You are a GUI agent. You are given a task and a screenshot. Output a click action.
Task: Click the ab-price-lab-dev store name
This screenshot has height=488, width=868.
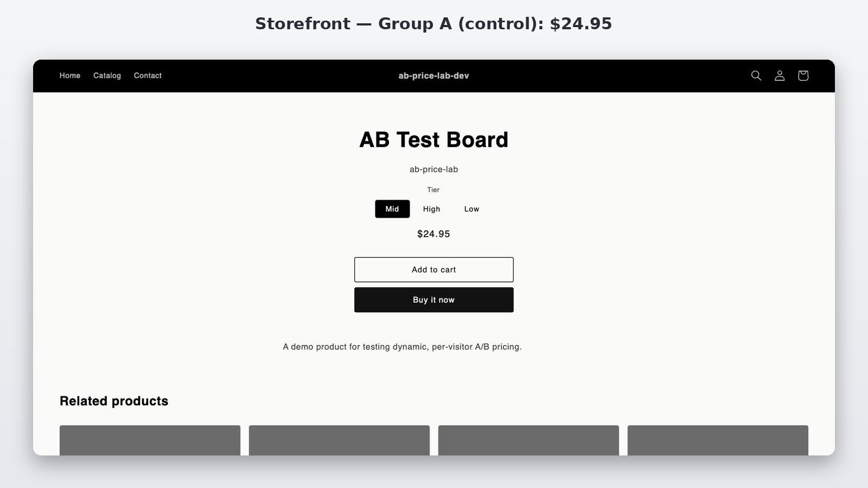433,76
